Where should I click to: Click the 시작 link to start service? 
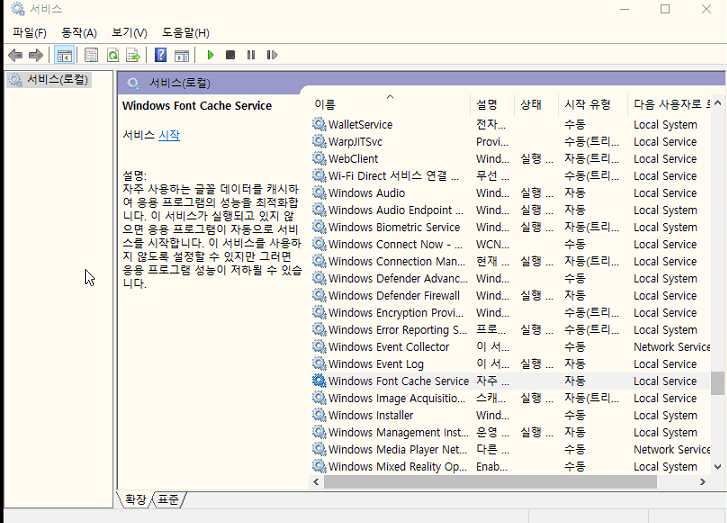tap(169, 135)
